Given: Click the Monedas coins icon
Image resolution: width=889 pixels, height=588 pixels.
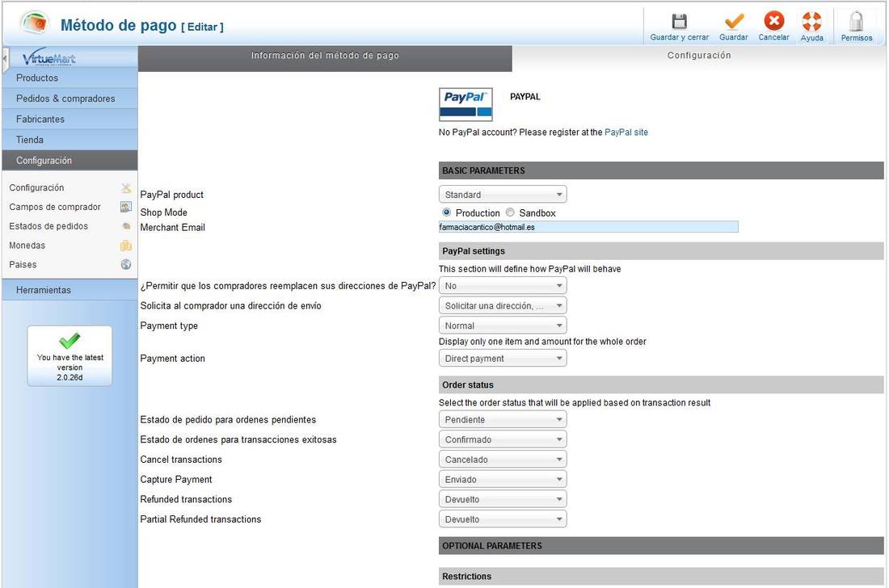Looking at the screenshot, I should [x=126, y=246].
